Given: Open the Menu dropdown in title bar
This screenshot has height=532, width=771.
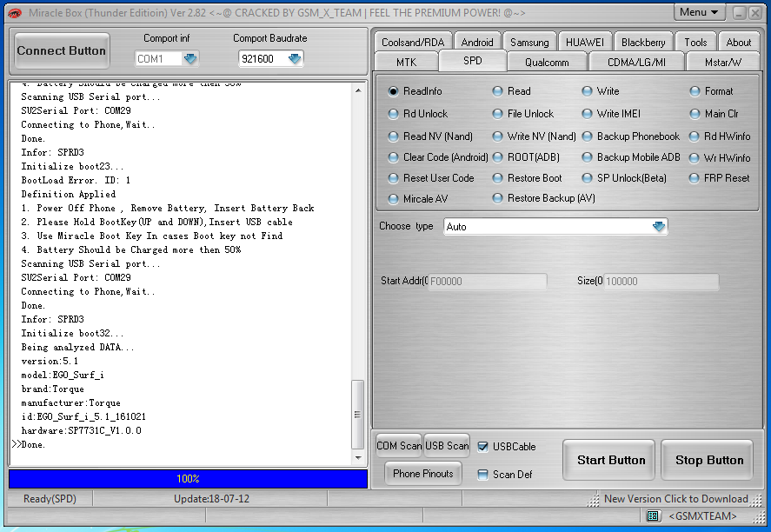Looking at the screenshot, I should click(x=699, y=12).
